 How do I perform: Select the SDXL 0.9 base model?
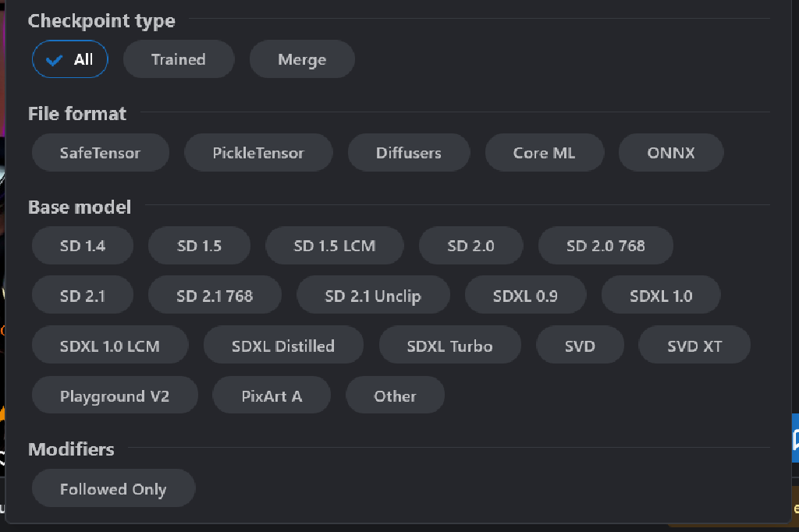pyautogui.click(x=525, y=295)
